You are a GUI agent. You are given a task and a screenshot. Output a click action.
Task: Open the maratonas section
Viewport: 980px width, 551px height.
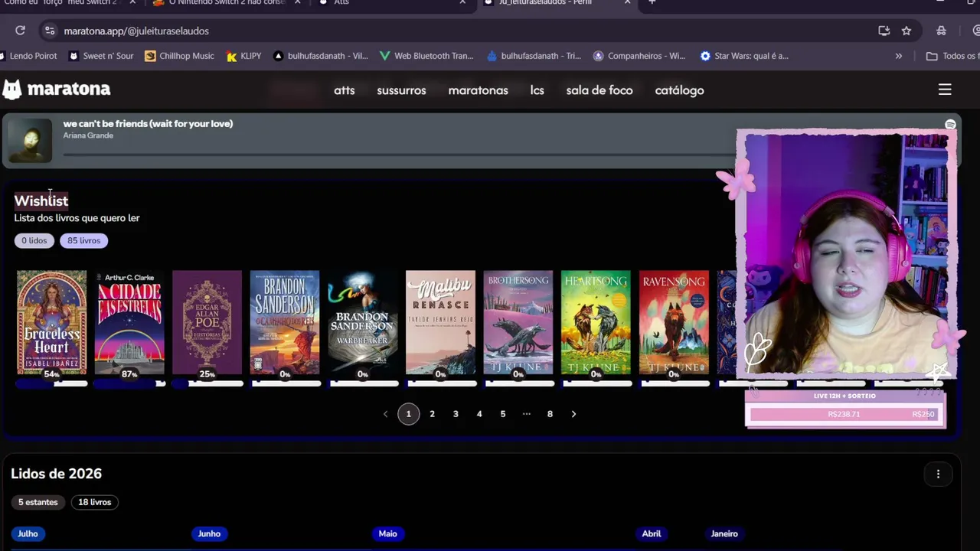(x=479, y=90)
